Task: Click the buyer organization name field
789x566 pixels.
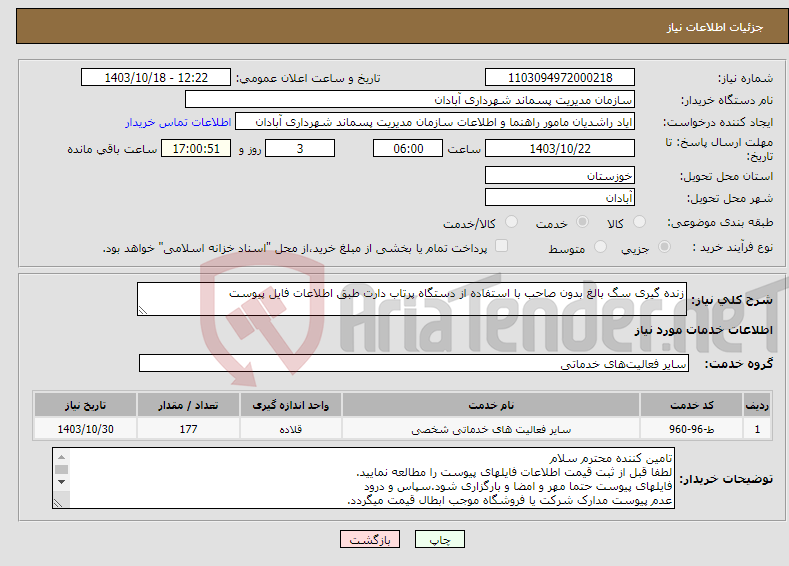Action: 410,99
